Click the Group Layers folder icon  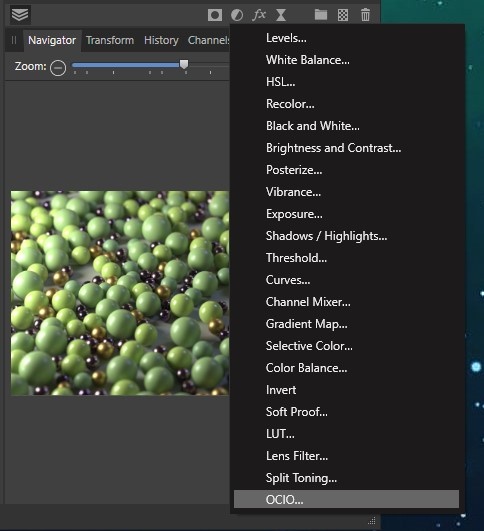(321, 15)
